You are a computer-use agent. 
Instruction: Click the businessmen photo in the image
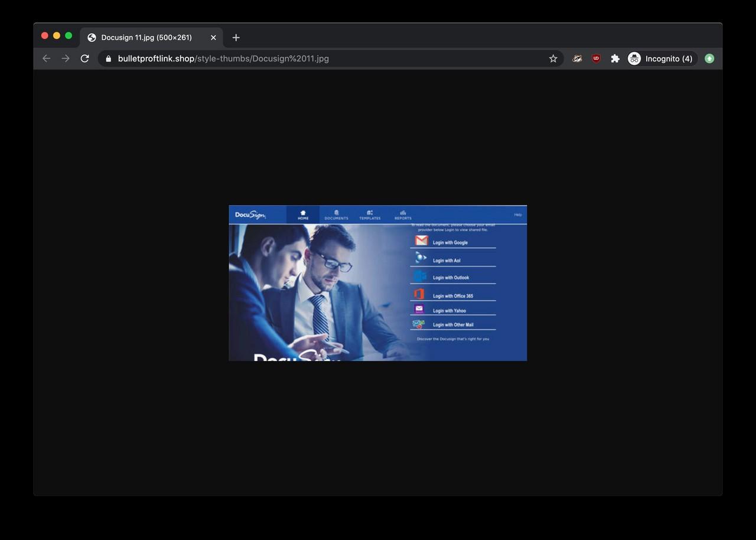point(319,292)
